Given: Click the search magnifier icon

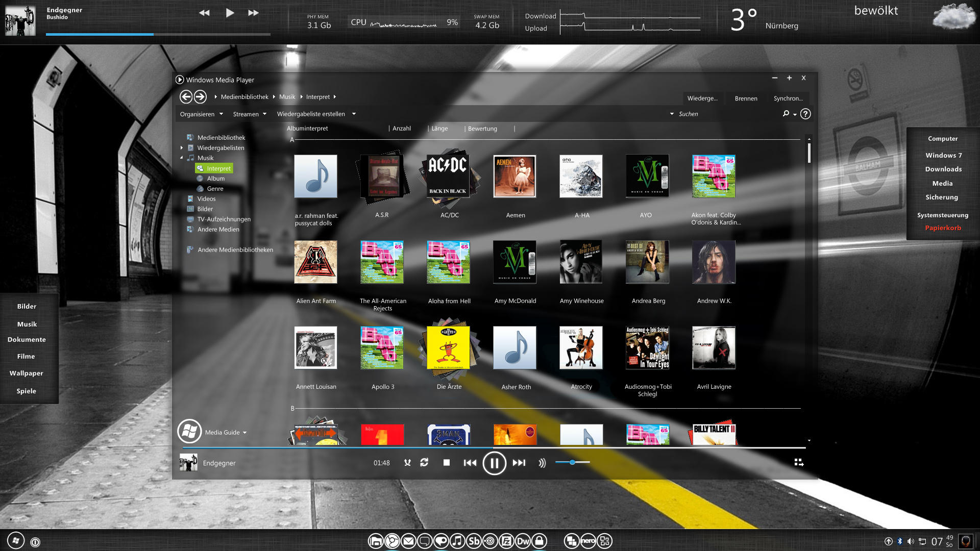Looking at the screenshot, I should pyautogui.click(x=786, y=114).
